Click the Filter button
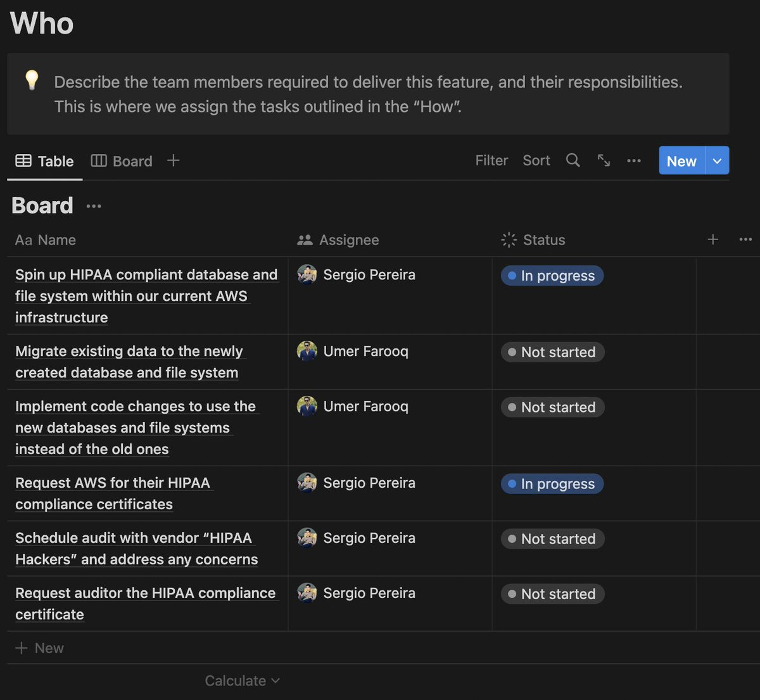This screenshot has width=760, height=700. [491, 160]
